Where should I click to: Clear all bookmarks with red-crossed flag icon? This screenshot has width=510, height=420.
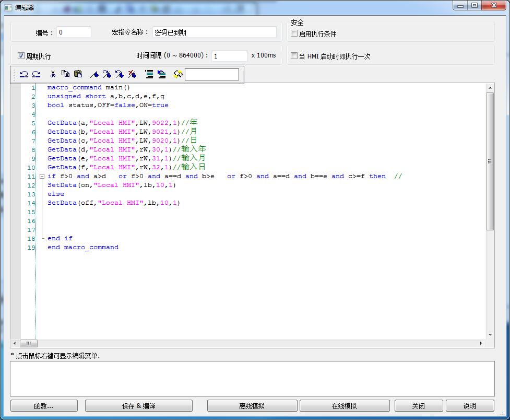coord(132,74)
